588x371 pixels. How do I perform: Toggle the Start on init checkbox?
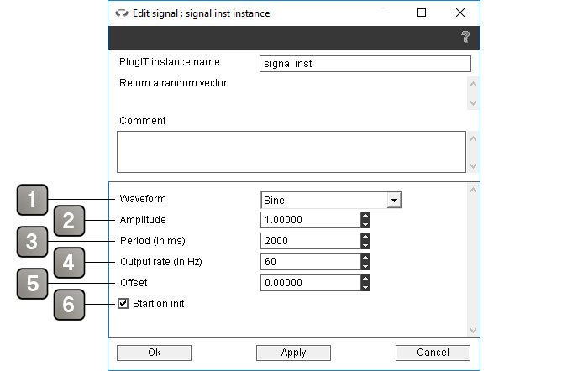(123, 303)
